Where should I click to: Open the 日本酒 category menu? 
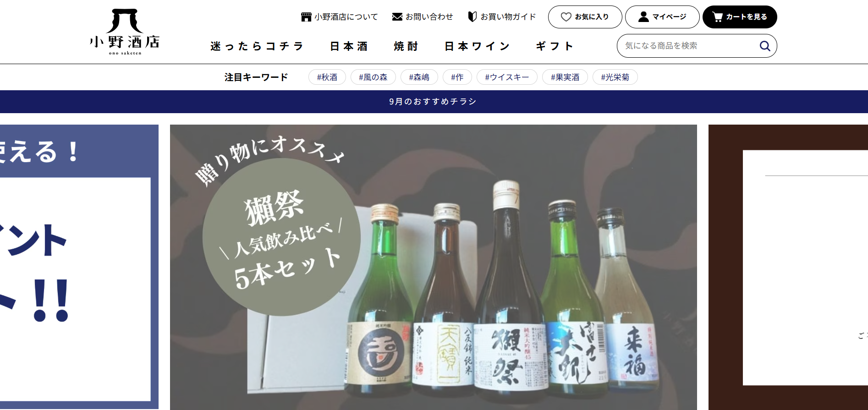[349, 46]
